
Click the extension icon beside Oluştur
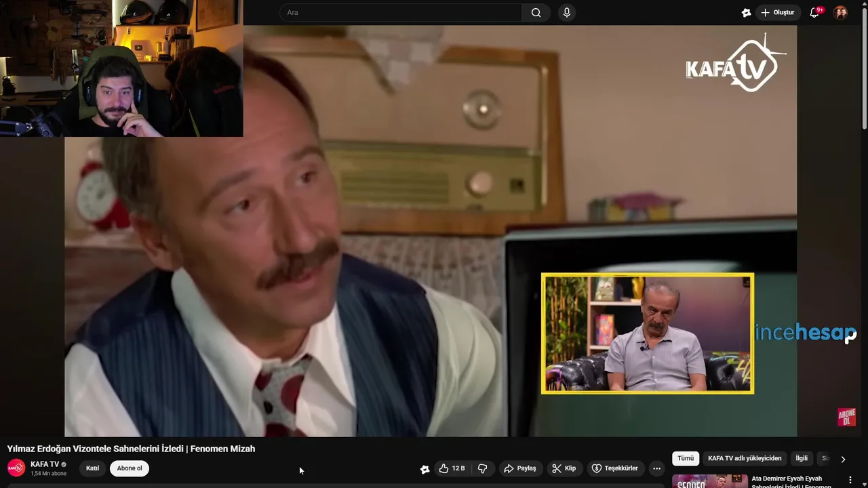click(746, 12)
